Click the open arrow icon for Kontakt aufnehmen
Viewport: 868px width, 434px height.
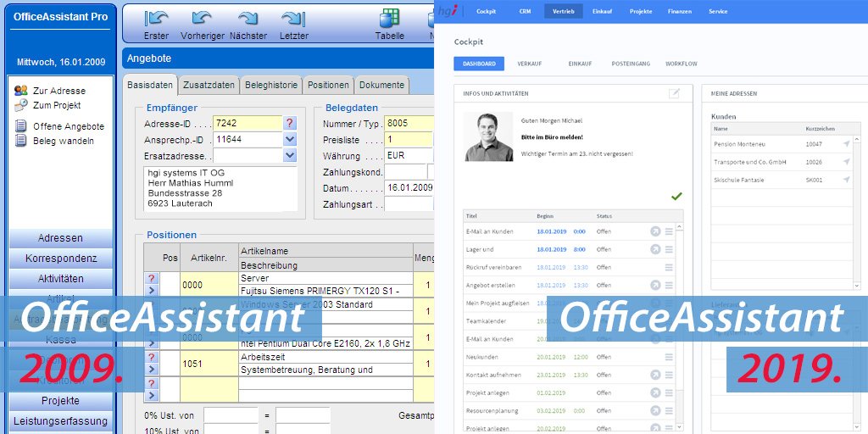click(655, 375)
